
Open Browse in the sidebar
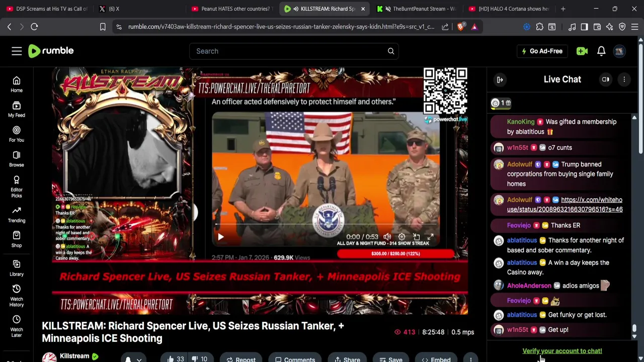tap(17, 159)
